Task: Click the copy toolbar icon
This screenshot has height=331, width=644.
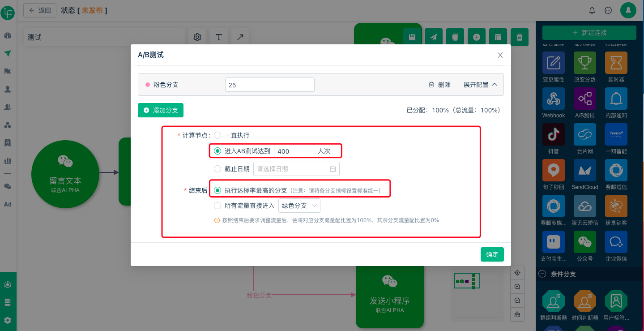Action: pos(455,37)
